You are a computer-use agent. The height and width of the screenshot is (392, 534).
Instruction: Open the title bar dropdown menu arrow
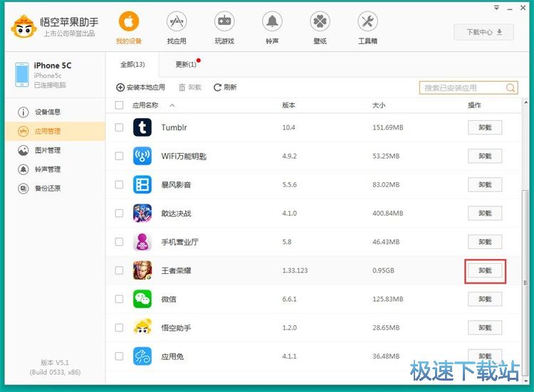pyautogui.click(x=496, y=8)
